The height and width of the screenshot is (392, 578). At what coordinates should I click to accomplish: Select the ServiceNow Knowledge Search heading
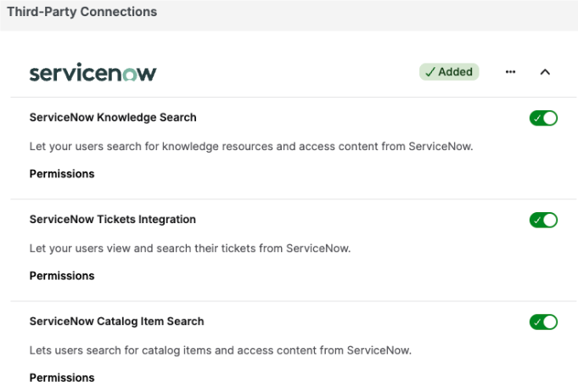pyautogui.click(x=113, y=118)
